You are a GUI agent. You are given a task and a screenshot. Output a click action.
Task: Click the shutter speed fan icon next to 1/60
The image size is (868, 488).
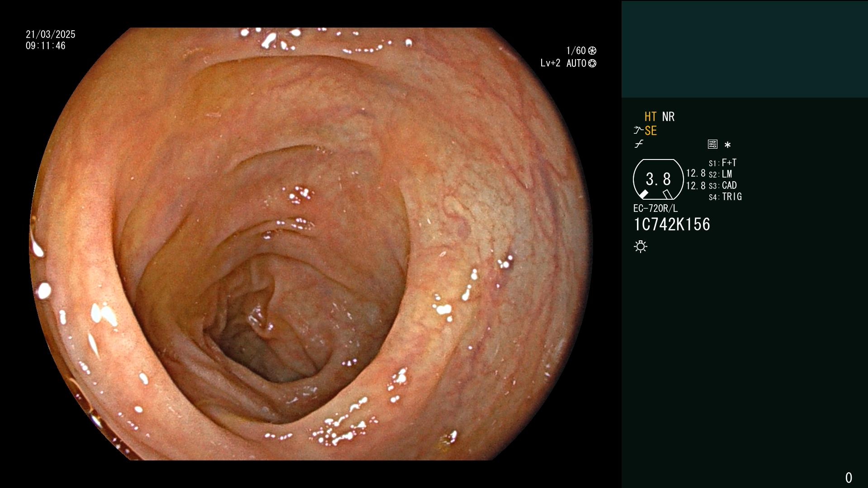coord(592,51)
